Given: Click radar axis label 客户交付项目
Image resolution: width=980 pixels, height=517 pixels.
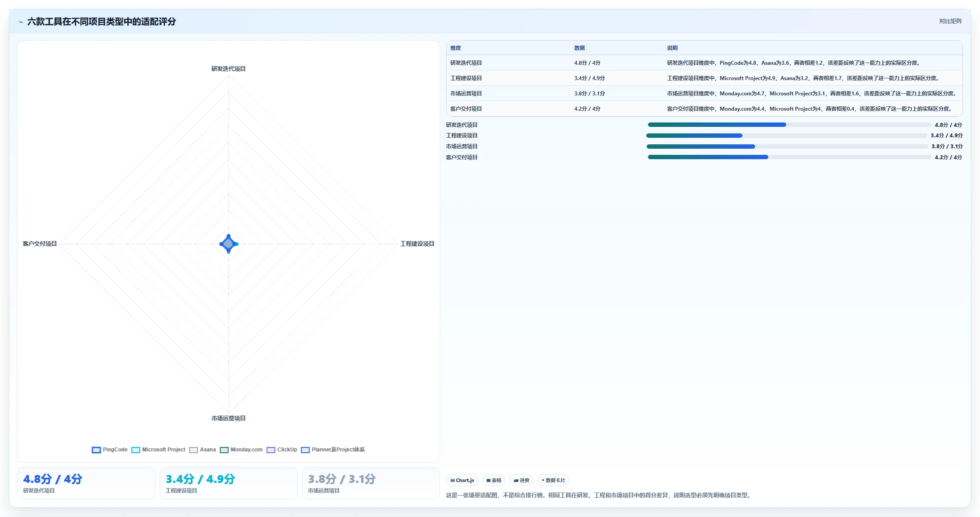Looking at the screenshot, I should pyautogui.click(x=40, y=244).
